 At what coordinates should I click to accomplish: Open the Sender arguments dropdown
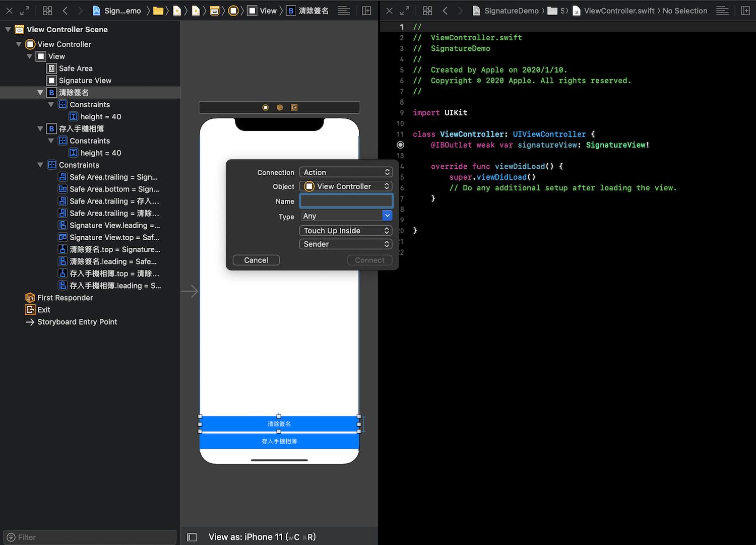[346, 244]
